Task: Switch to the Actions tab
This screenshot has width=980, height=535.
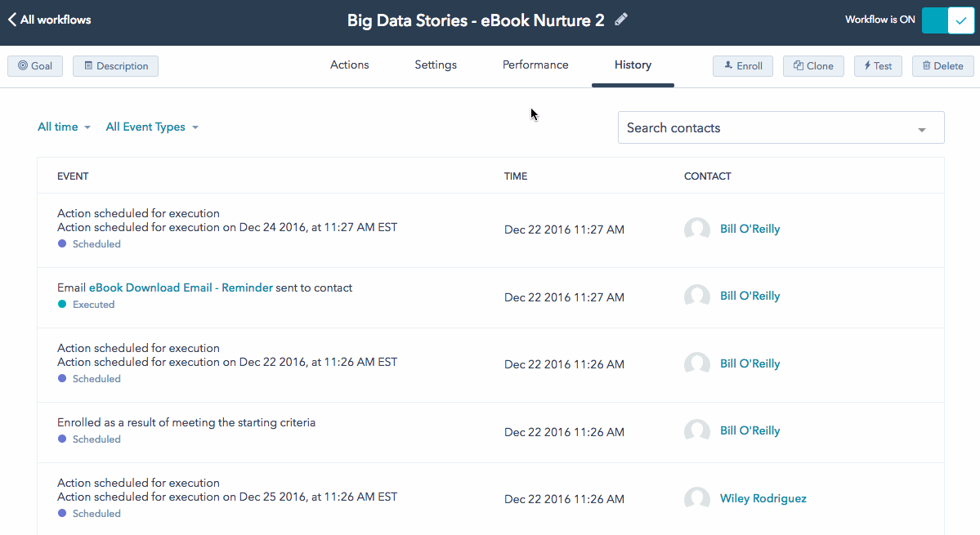Action: pyautogui.click(x=349, y=65)
